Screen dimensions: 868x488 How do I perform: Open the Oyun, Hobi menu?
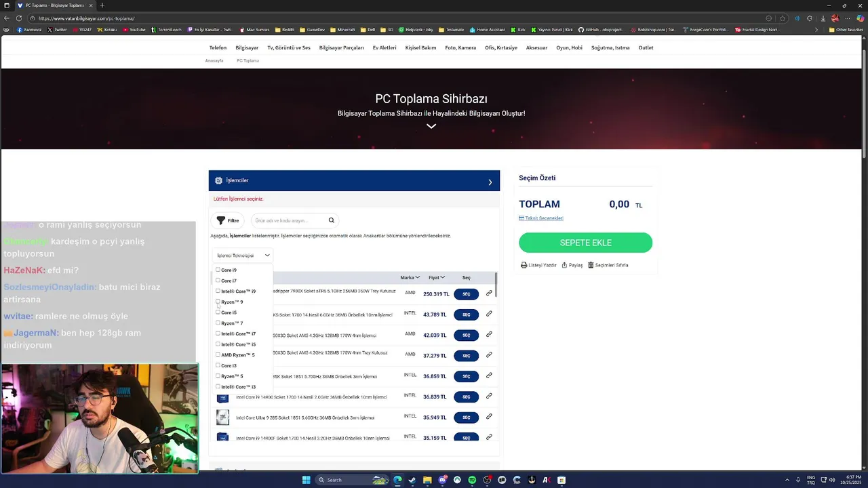(570, 47)
